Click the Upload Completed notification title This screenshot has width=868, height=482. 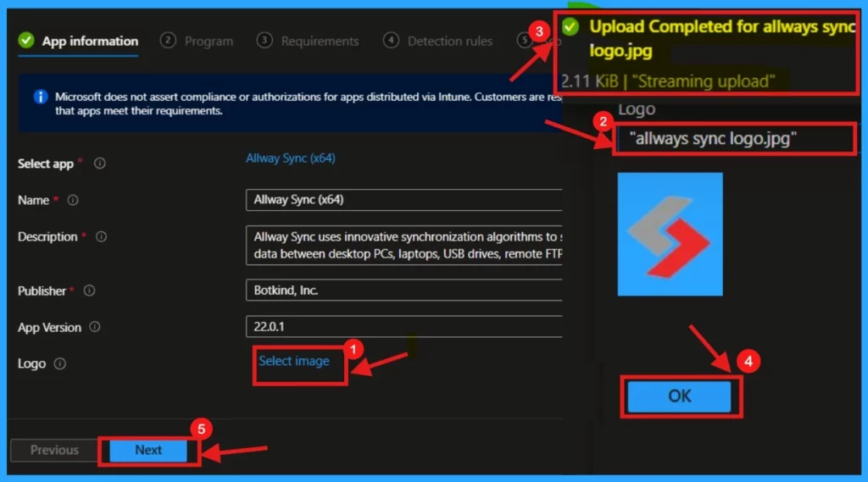pyautogui.click(x=722, y=38)
